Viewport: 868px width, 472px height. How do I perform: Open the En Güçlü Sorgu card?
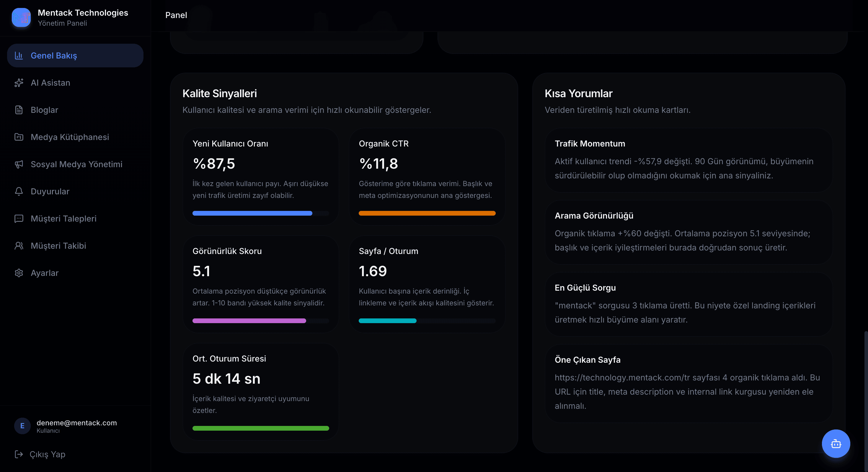pos(689,305)
